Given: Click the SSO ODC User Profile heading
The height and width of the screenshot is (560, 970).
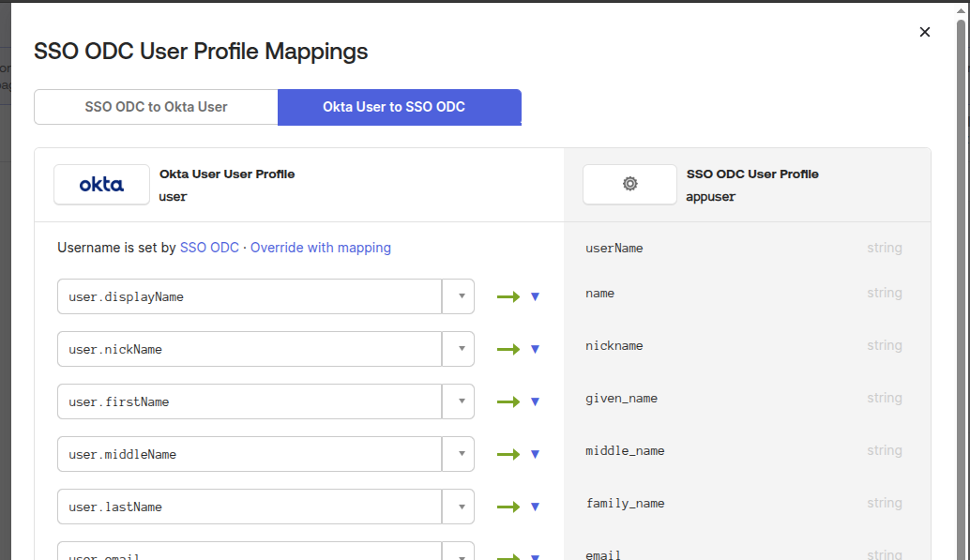Looking at the screenshot, I should (752, 174).
